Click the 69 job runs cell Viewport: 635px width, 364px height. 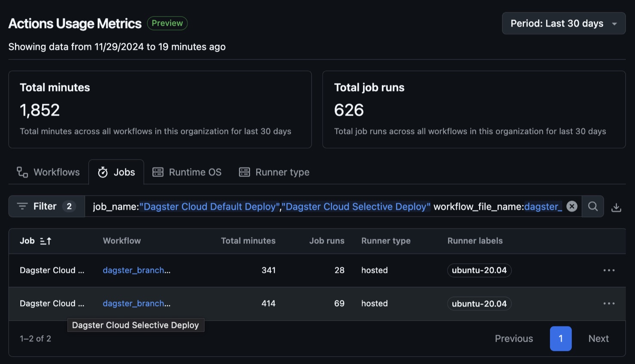[339, 303]
